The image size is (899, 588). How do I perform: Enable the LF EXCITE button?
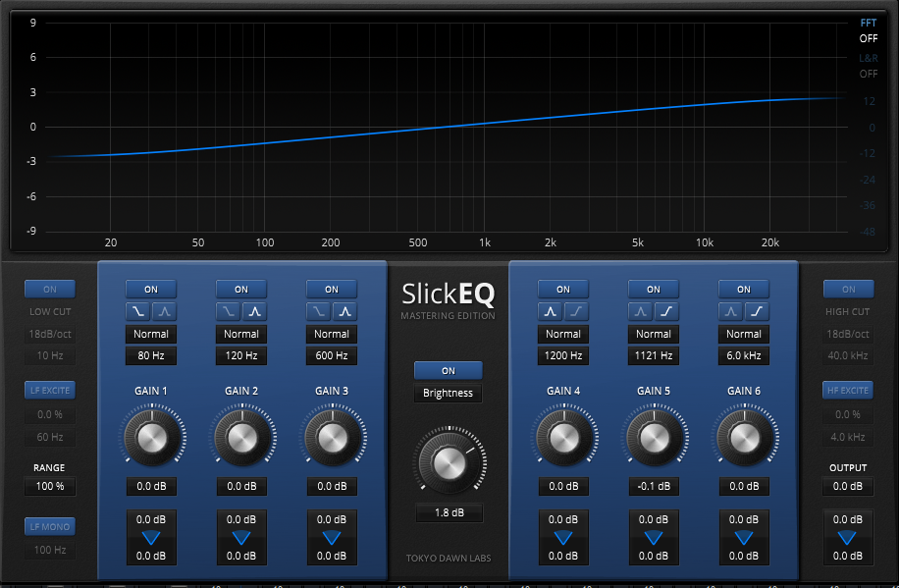point(50,390)
